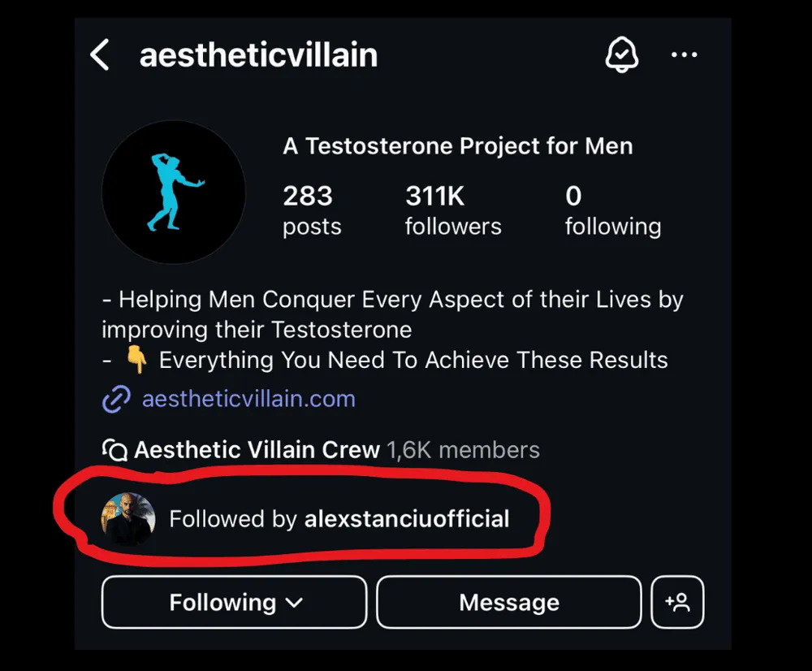Tap the 283 posts count
Screen dimensions: 812x671
(313, 210)
